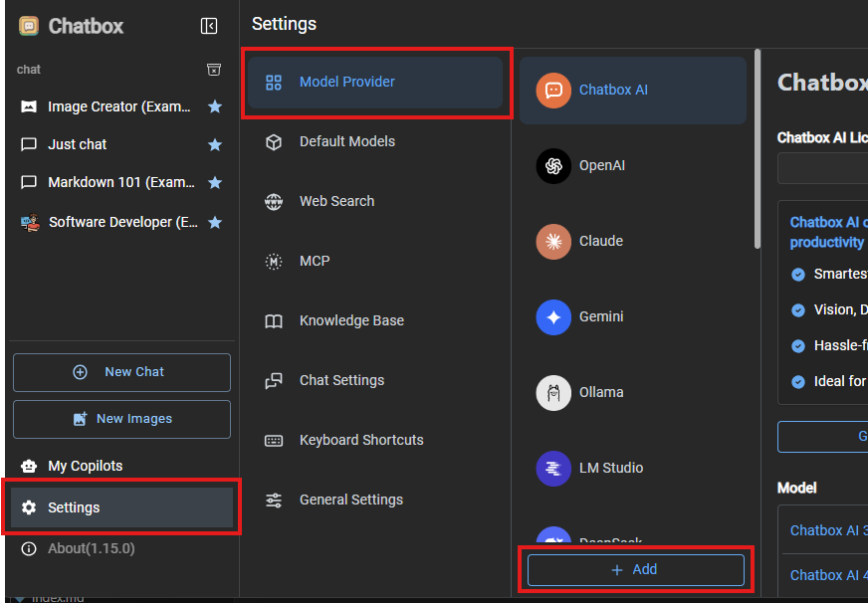This screenshot has width=868, height=603.
Task: Select the OpenAI provider logo
Action: [553, 166]
